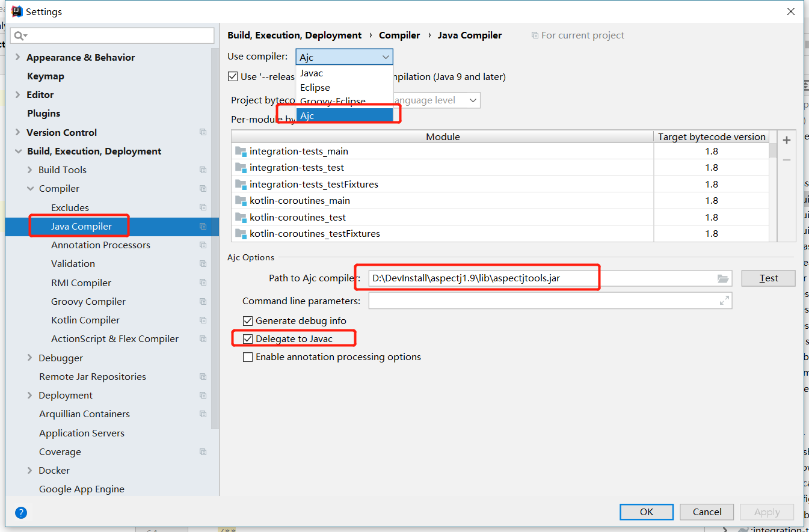Uncheck Delegate to Javac checkbox
The width and height of the screenshot is (809, 532).
(248, 339)
